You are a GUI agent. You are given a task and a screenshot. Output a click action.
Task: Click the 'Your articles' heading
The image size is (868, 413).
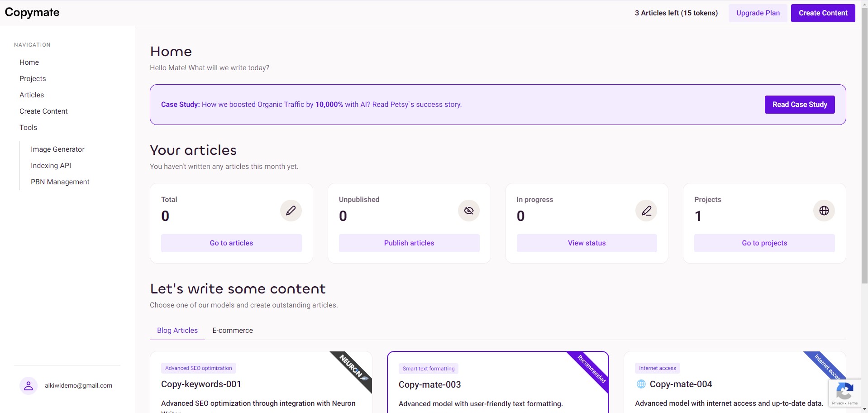click(x=193, y=150)
